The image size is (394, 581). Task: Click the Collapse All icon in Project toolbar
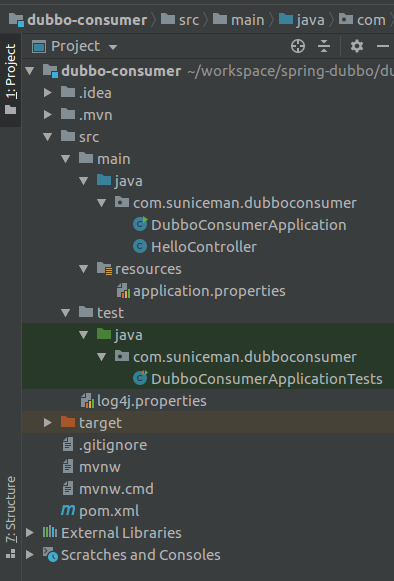tap(324, 46)
